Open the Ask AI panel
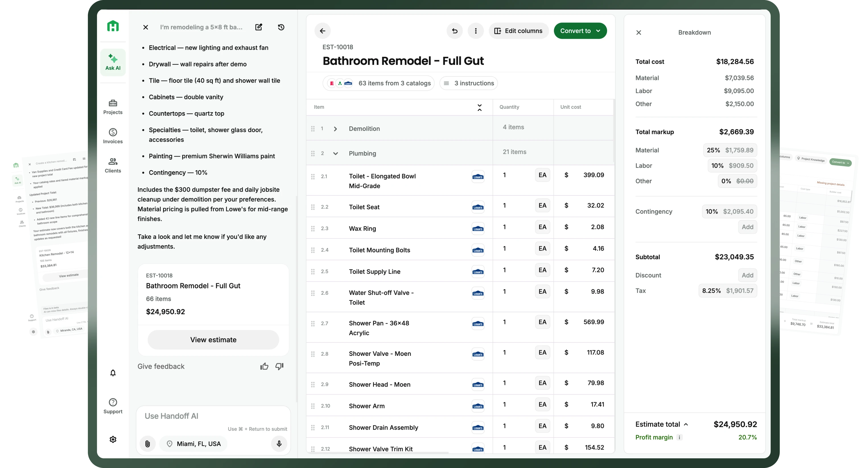The image size is (868, 468). (x=113, y=62)
